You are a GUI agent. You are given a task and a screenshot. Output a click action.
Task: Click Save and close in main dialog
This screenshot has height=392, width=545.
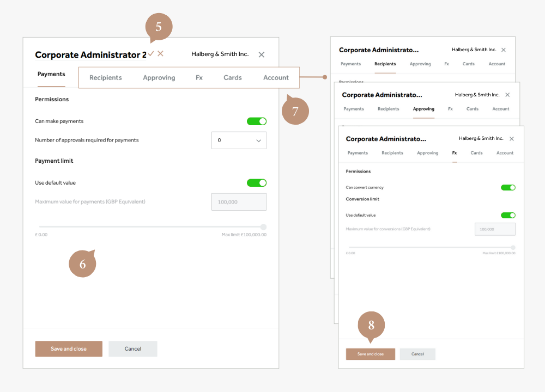click(x=69, y=348)
